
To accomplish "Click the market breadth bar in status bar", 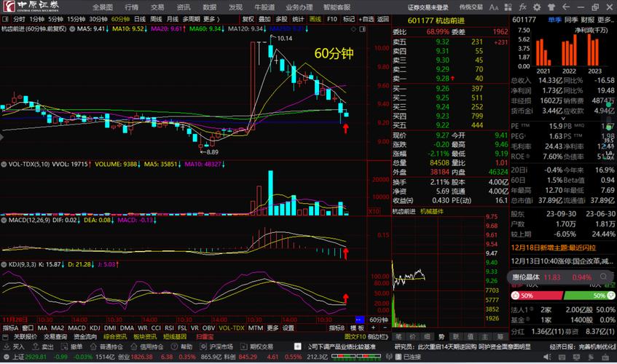I will (356, 357).
